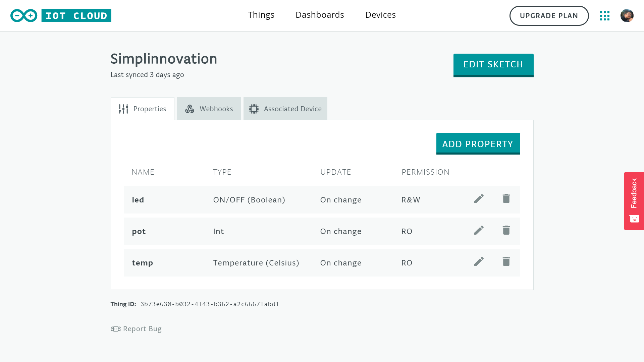Screen dimensions: 644x362
Task: Open the user profile avatar
Action: (x=627, y=16)
